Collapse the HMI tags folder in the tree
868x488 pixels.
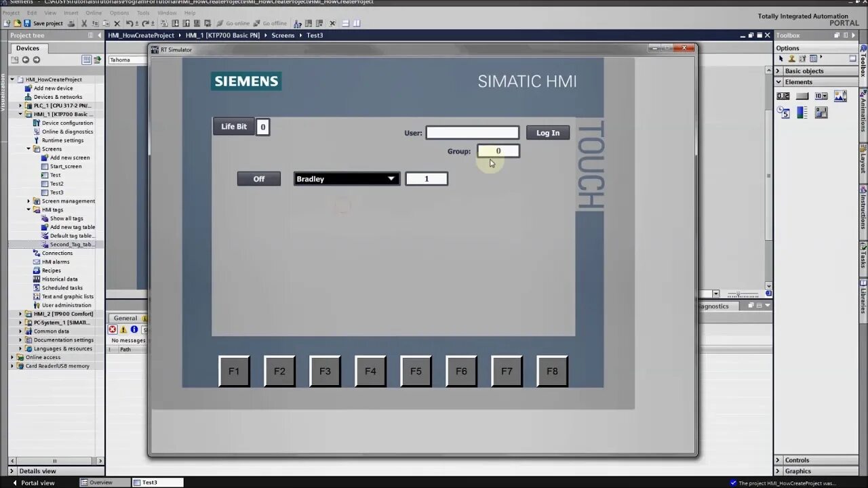(x=28, y=210)
